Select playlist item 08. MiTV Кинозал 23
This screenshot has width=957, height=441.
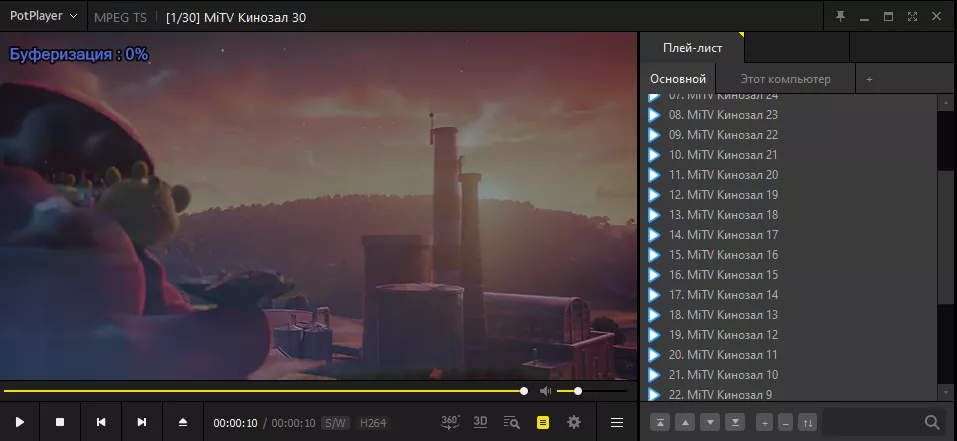click(x=790, y=115)
